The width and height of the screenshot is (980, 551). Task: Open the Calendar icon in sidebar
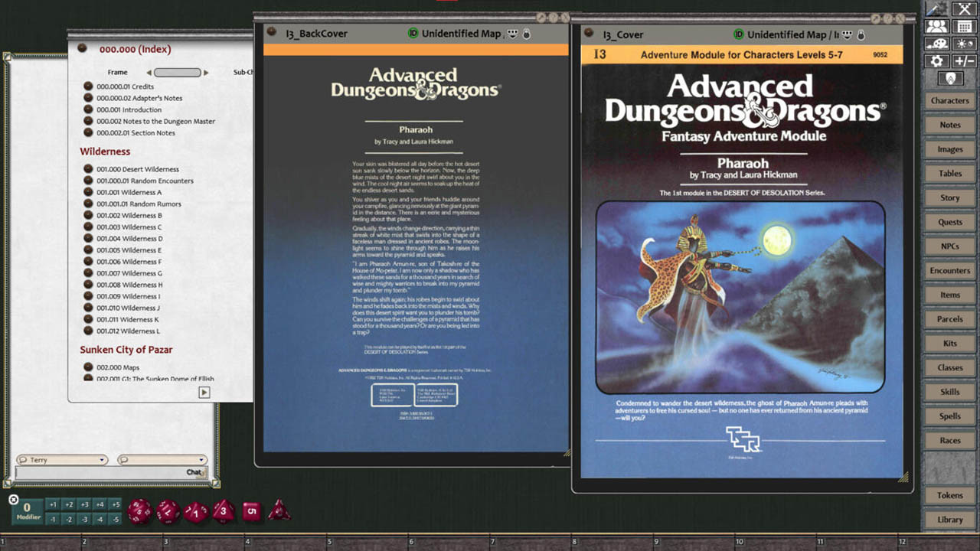[x=963, y=27]
